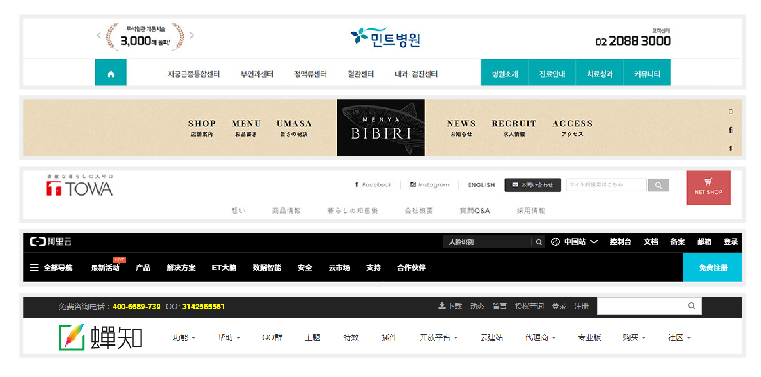Expand the 开放平台 dropdown in 蝉知 nav
Image resolution: width=761 pixels, height=377 pixels.
pyautogui.click(x=439, y=338)
